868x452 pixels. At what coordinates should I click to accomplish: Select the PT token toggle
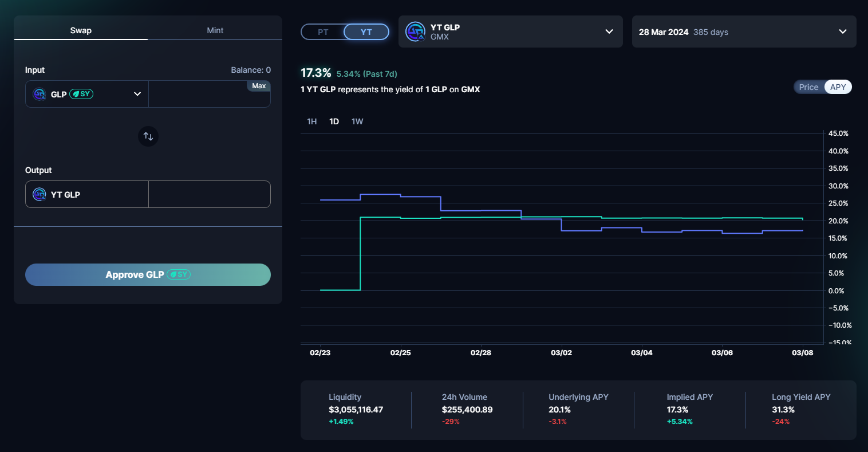coord(323,32)
